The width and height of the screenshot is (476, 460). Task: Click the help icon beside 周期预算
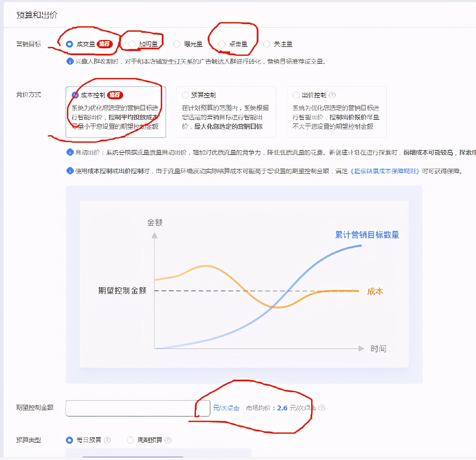[x=168, y=440]
